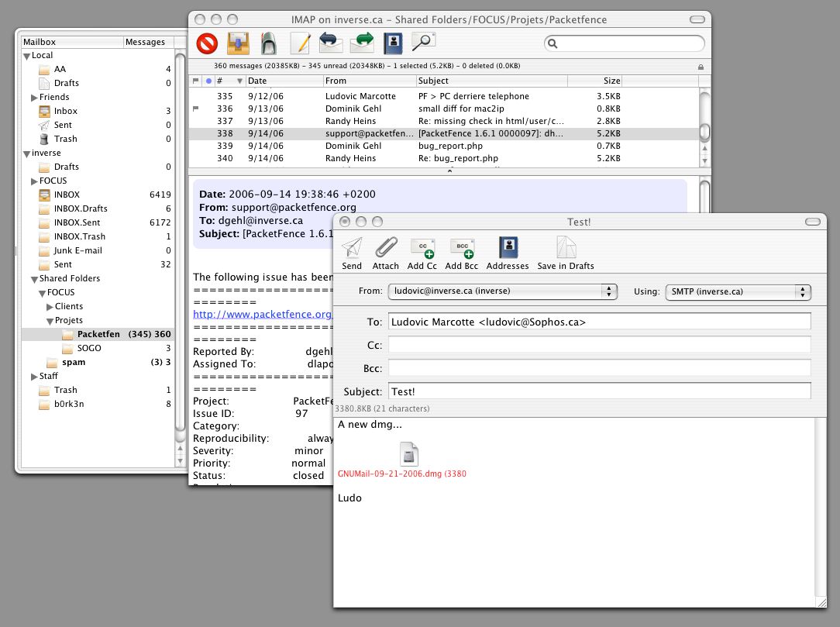Expand the Friends folder
840x627 pixels.
34,98
